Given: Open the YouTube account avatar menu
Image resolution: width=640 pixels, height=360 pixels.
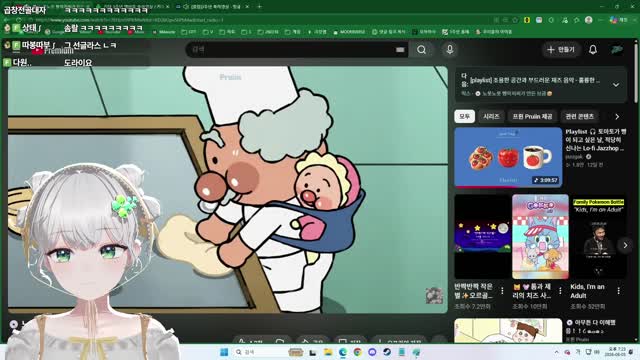Looking at the screenshot, I should 617,50.
